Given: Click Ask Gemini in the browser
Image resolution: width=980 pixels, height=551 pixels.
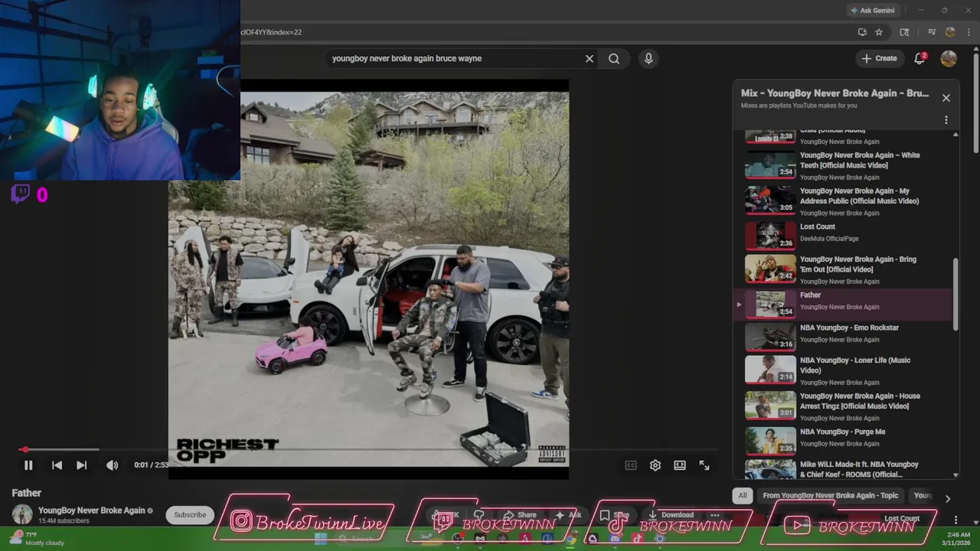Looking at the screenshot, I should tap(871, 11).
